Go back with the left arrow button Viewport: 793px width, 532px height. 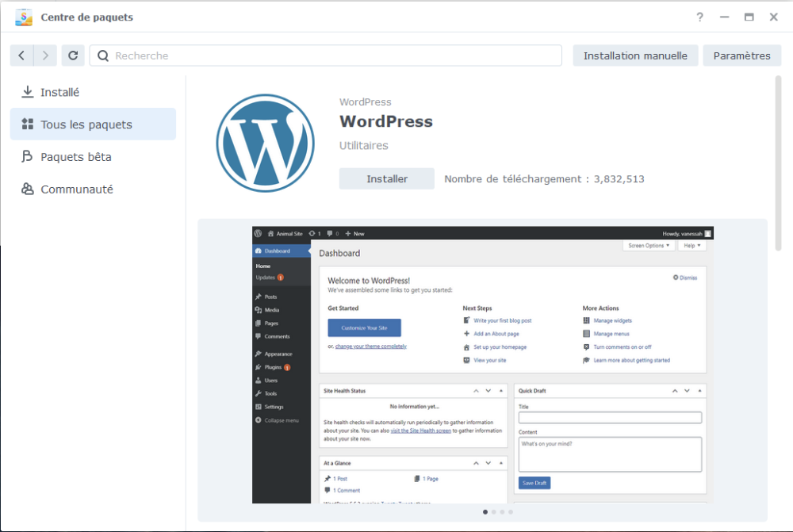coord(21,55)
